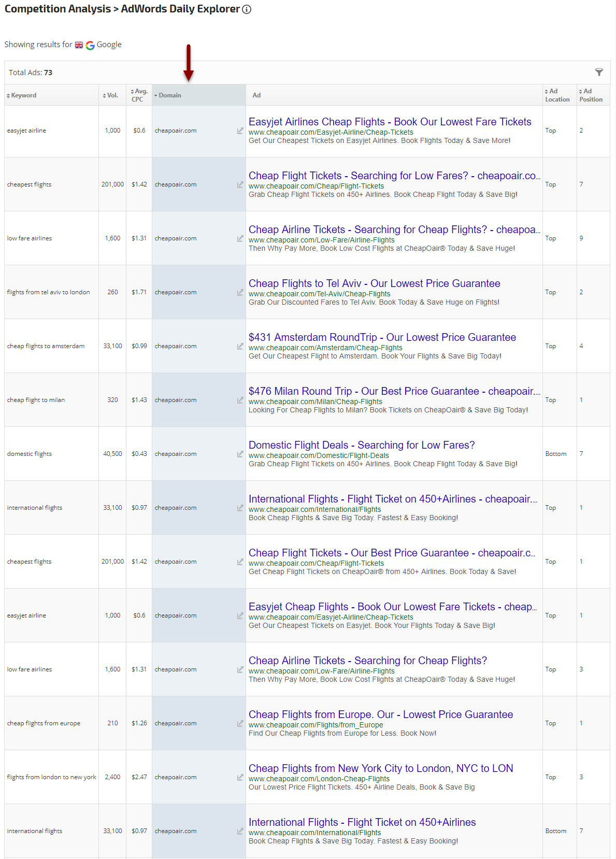Sort table by Keyword column

click(21, 95)
